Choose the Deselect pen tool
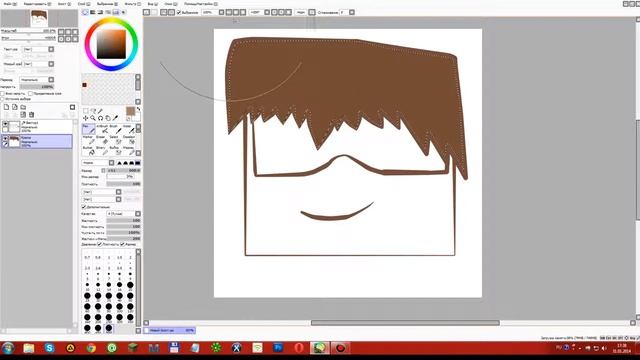Screen dimensions: 640x360 [129, 140]
